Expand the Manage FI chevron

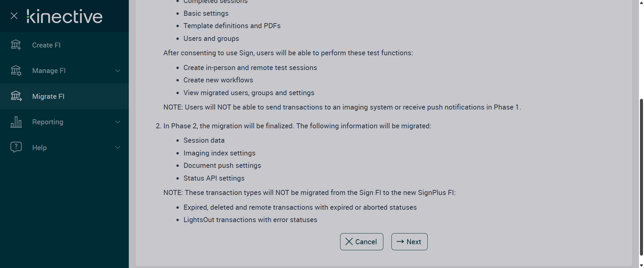118,71
